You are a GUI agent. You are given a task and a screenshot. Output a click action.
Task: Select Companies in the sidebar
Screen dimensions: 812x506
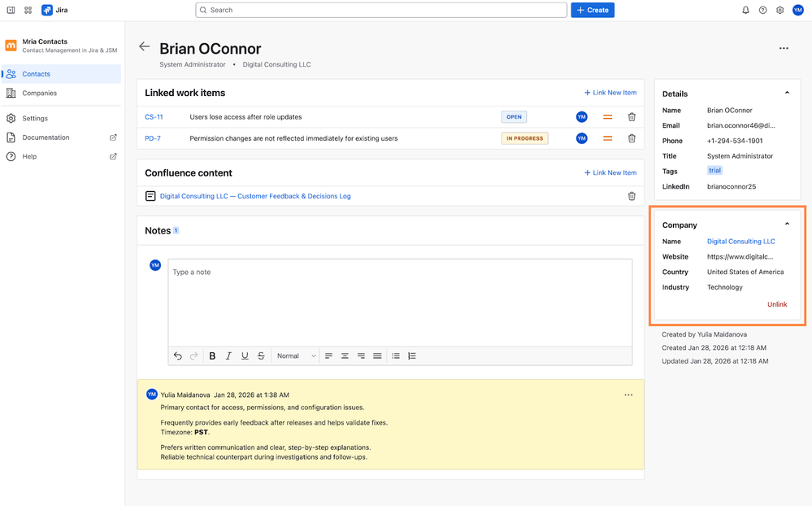click(62, 94)
